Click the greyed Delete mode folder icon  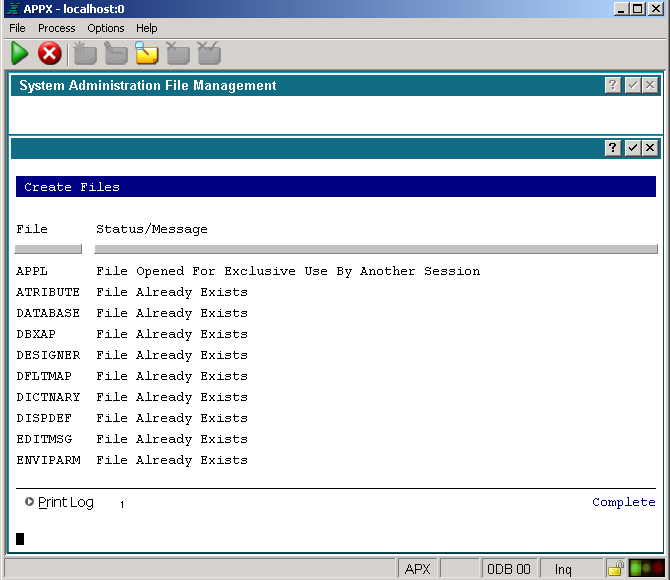pyautogui.click(x=178, y=53)
